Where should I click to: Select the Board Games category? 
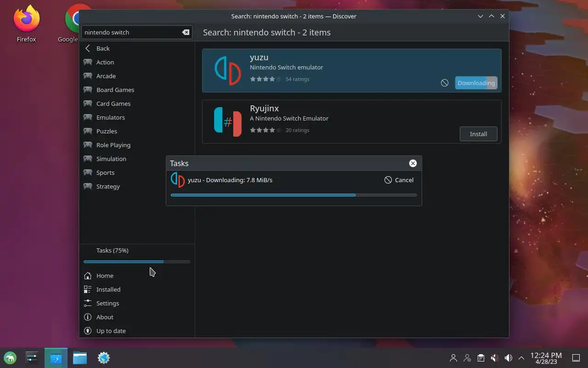click(x=137, y=90)
